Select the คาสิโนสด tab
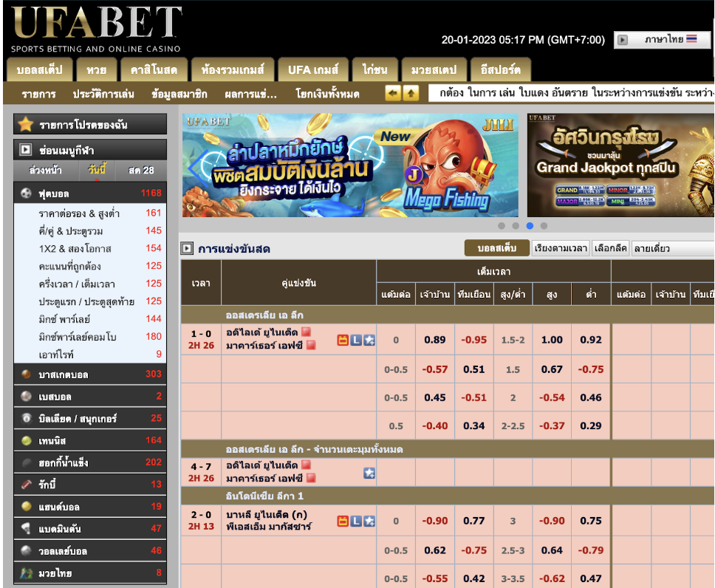 [154, 69]
